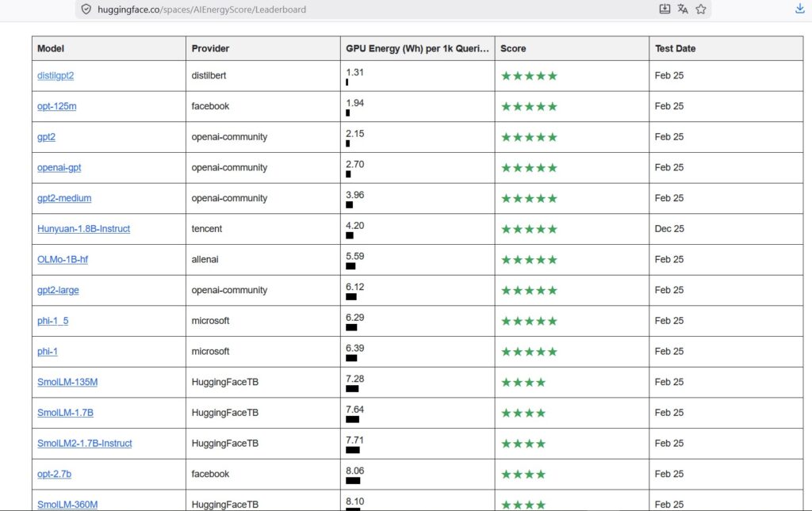Viewport: 812px width, 511px height.
Task: Click the energy bar under 6.12 for gpt2-large
Action: (351, 297)
